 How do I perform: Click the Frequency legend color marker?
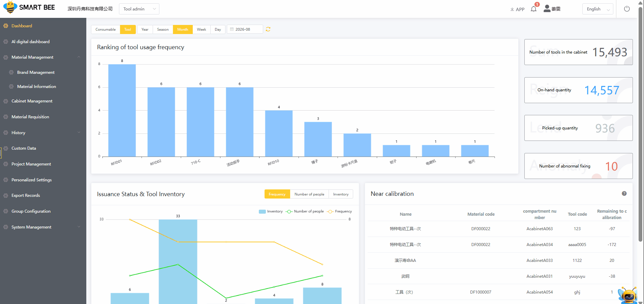pyautogui.click(x=330, y=211)
